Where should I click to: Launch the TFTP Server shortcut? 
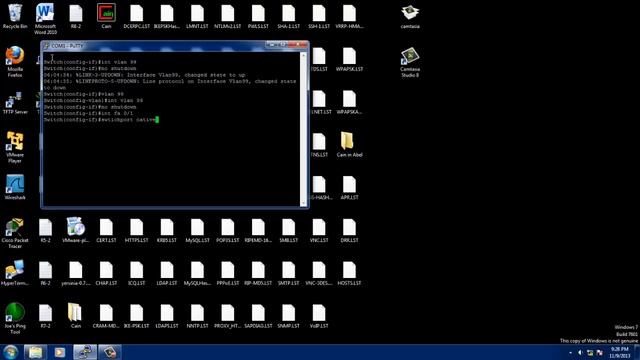point(15,103)
